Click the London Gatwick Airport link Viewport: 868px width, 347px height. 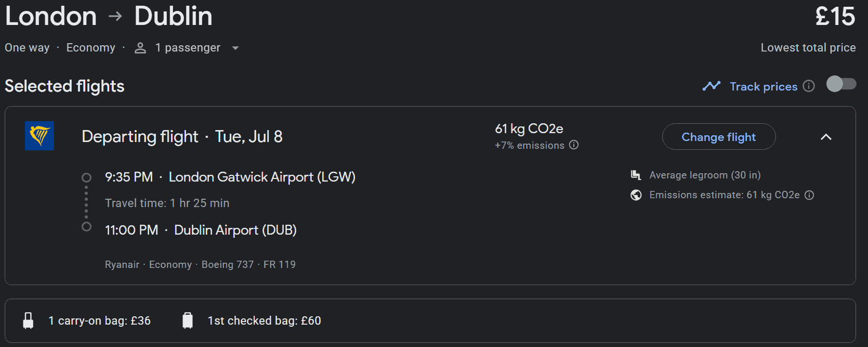(262, 177)
